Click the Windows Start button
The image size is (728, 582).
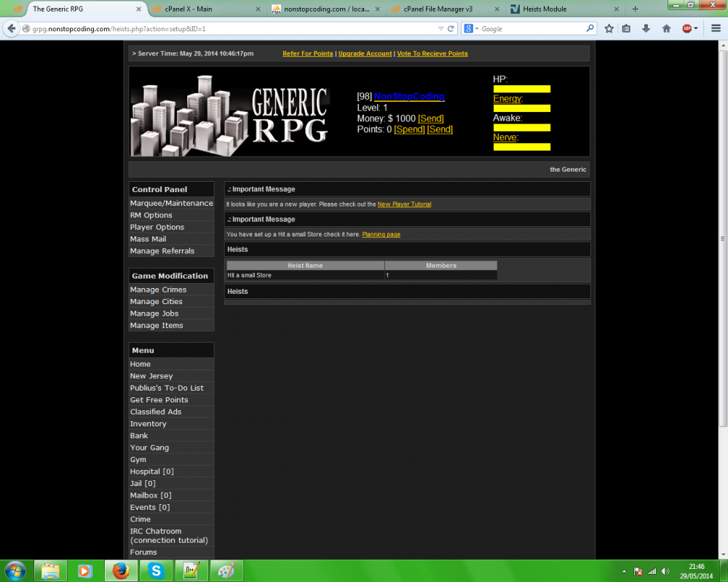pos(15,570)
